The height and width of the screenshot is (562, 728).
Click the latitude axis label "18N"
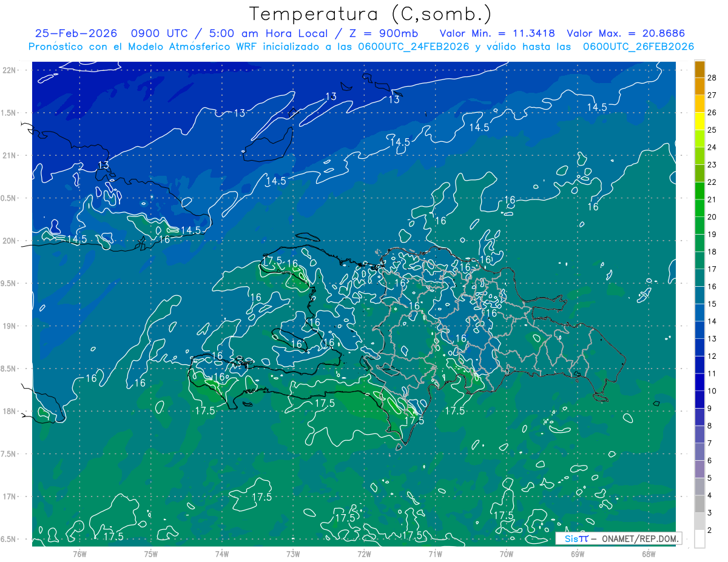(10, 412)
